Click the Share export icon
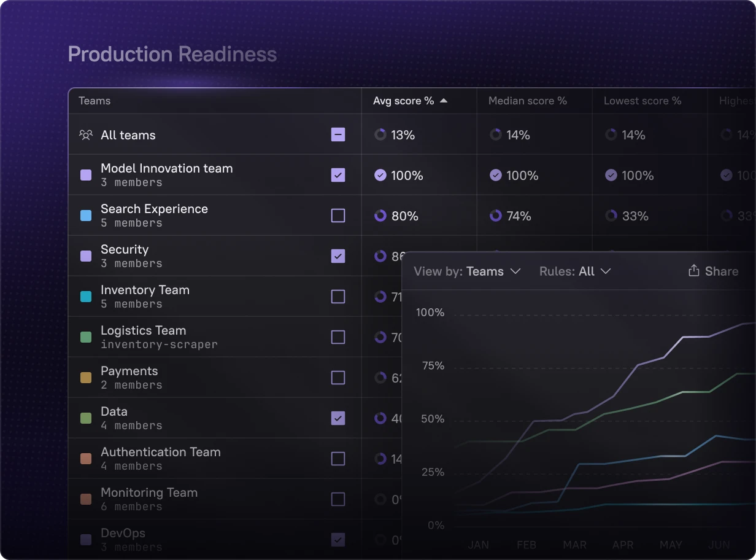The image size is (756, 560). [x=694, y=271]
